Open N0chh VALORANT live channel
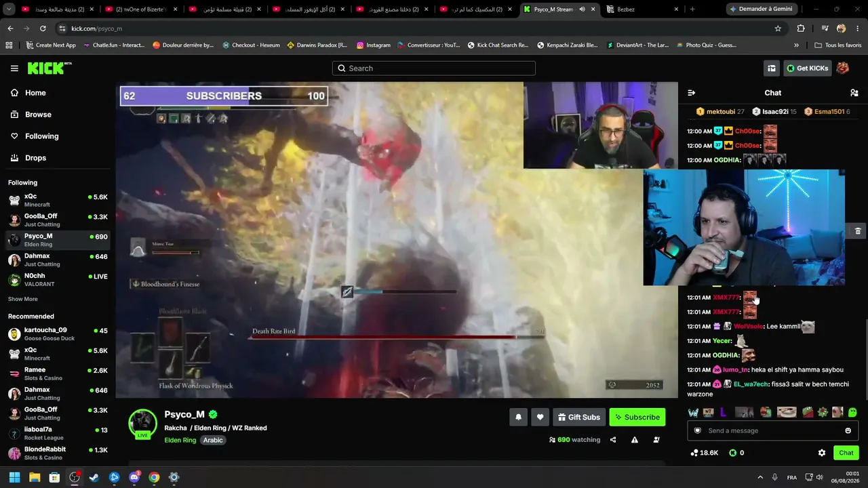The height and width of the screenshot is (488, 868). pos(58,280)
